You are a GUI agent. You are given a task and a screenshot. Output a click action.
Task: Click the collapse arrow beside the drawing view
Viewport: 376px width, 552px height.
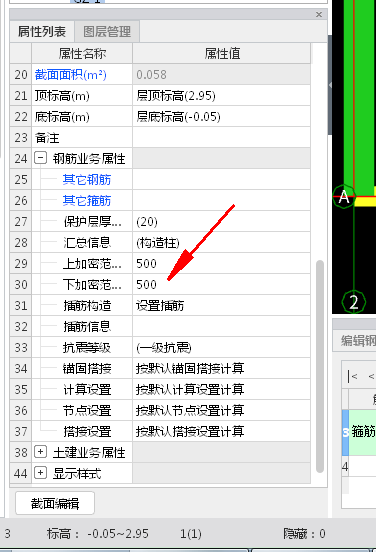point(330,84)
